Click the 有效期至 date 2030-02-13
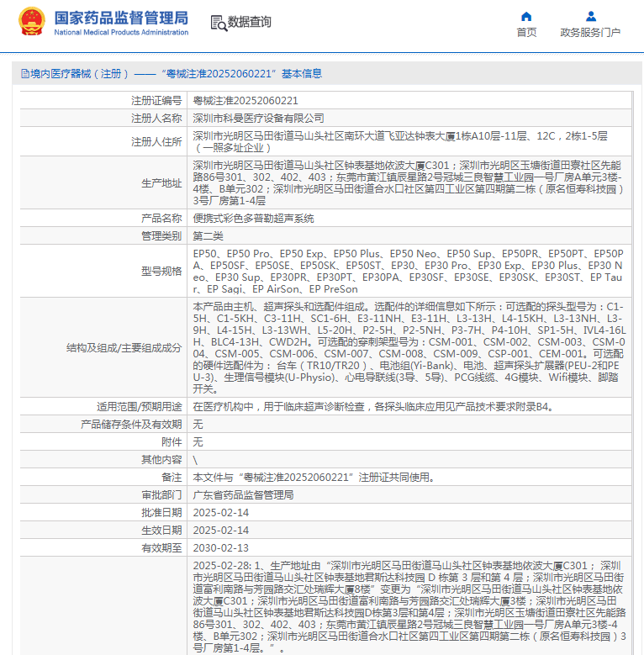This screenshot has height=655, width=644. click(221, 547)
